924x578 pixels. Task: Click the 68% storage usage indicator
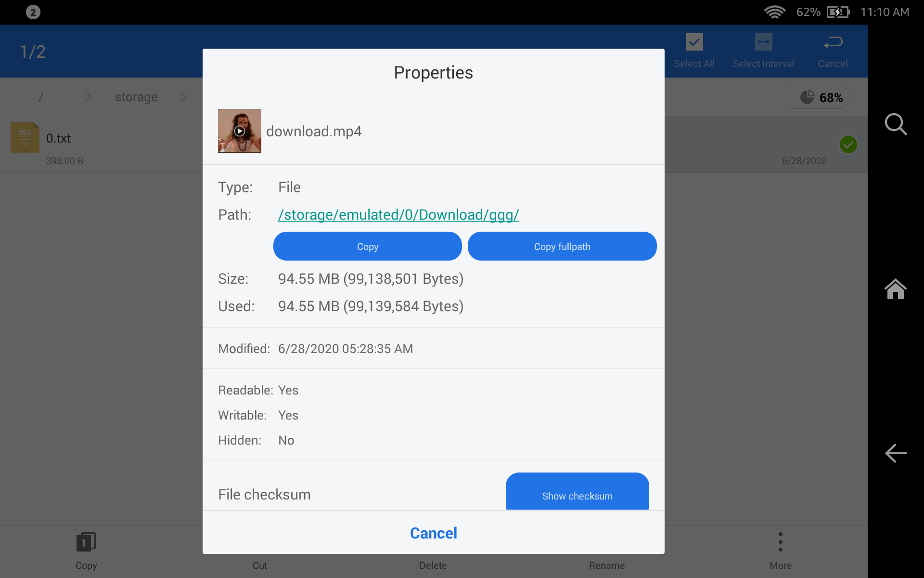[x=821, y=98]
